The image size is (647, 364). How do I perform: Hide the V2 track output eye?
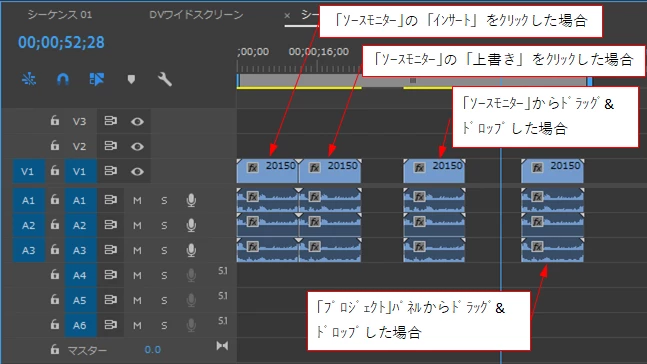point(137,146)
